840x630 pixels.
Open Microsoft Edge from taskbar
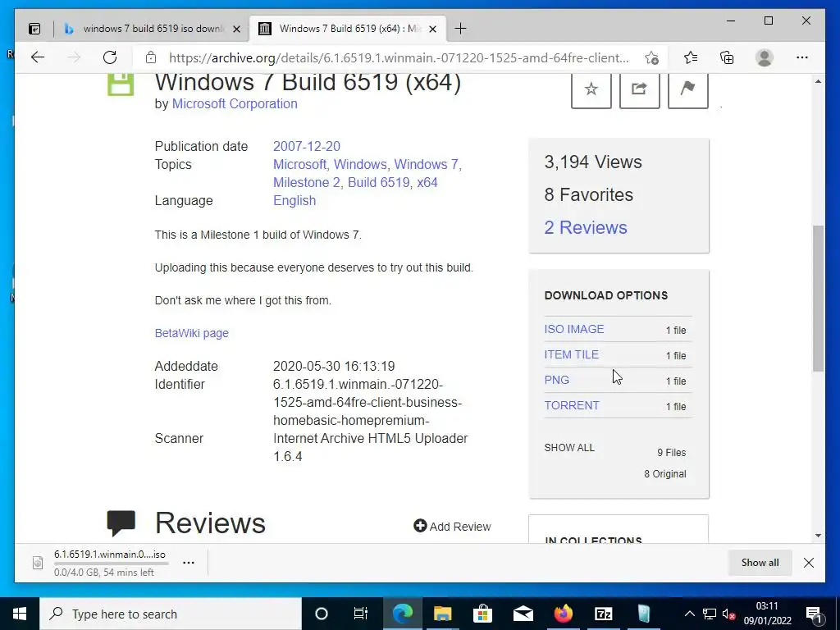403,614
